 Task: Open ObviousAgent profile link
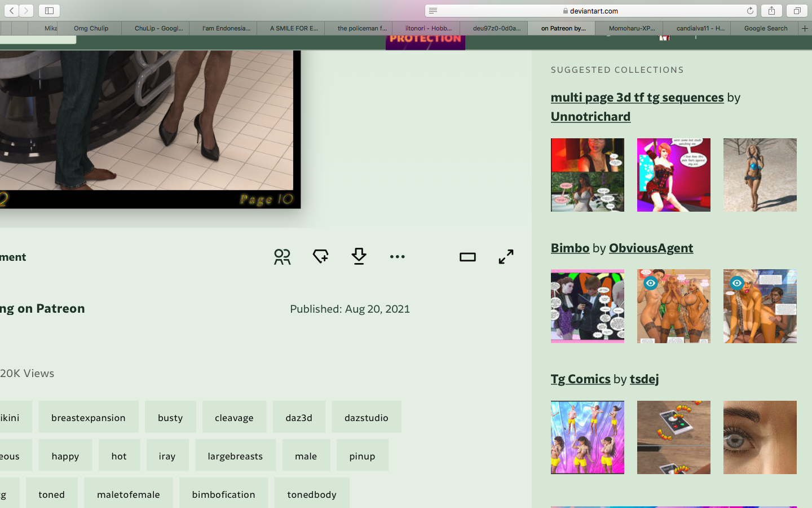(x=651, y=248)
